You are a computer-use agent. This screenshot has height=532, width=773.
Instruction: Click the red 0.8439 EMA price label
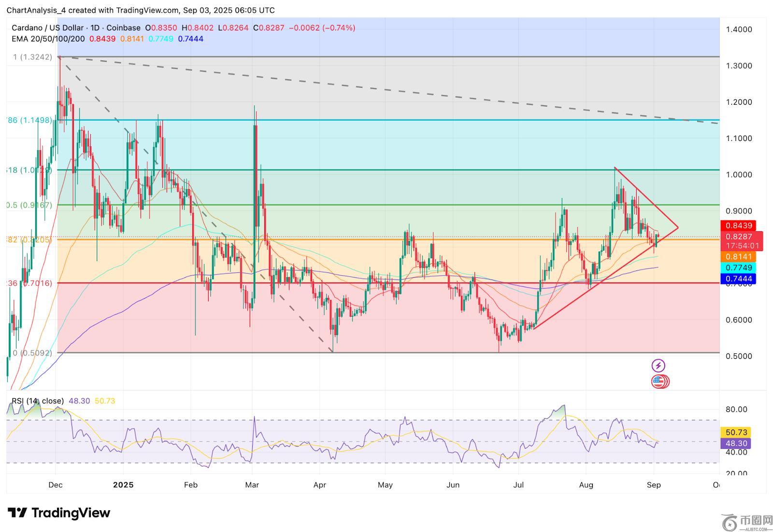coord(737,226)
